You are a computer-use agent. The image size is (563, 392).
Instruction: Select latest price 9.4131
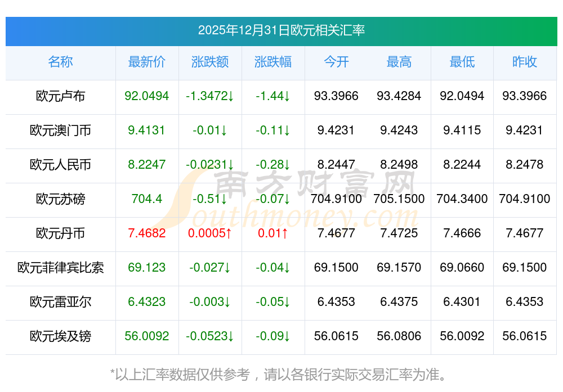coord(146,130)
